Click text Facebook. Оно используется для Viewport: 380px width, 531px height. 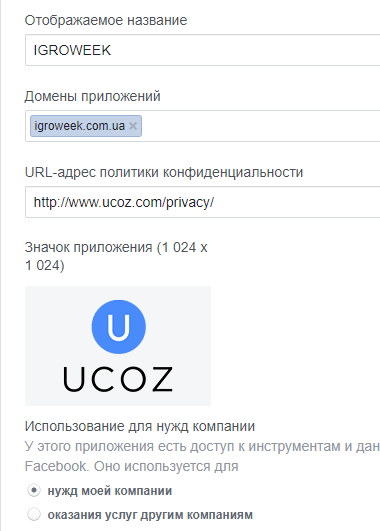[131, 466]
